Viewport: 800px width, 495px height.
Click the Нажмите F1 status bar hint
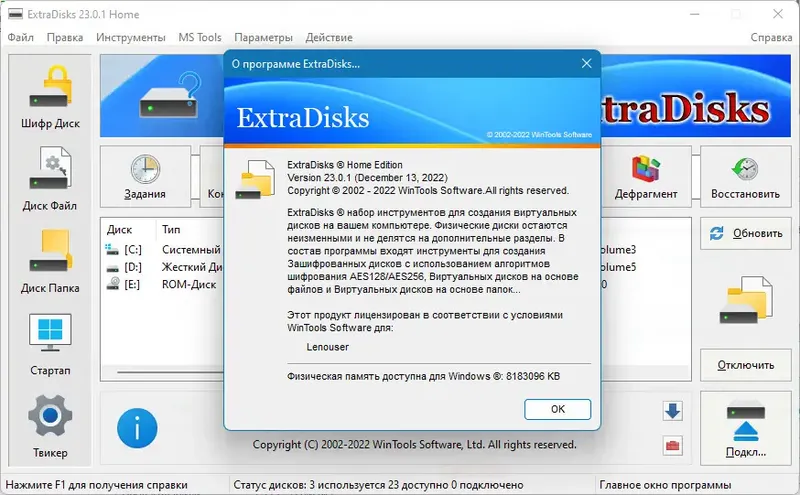pos(96,485)
